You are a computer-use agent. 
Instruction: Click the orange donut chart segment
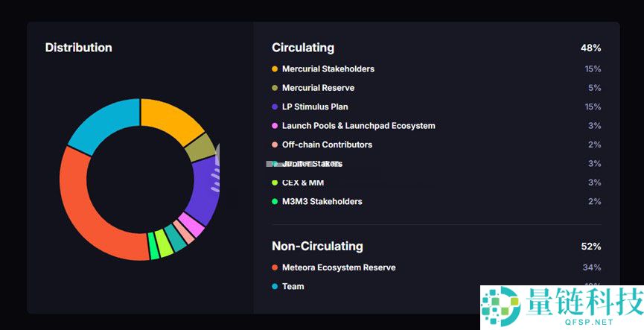170,119
